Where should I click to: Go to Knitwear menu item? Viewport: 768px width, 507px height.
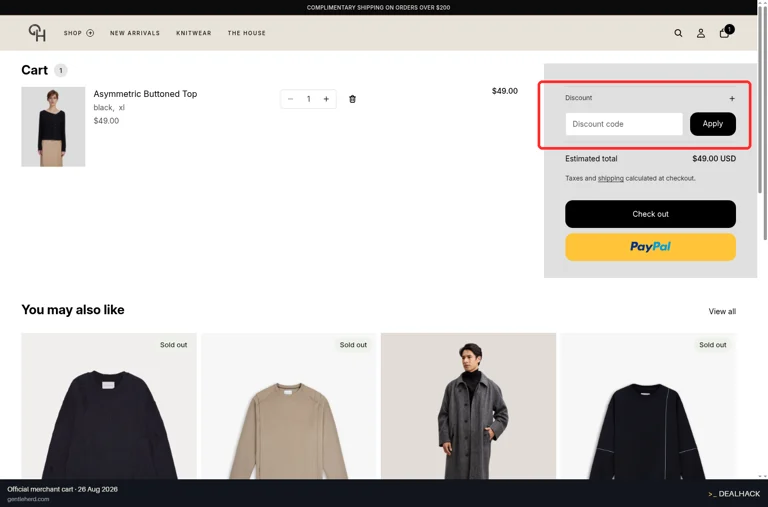[193, 33]
